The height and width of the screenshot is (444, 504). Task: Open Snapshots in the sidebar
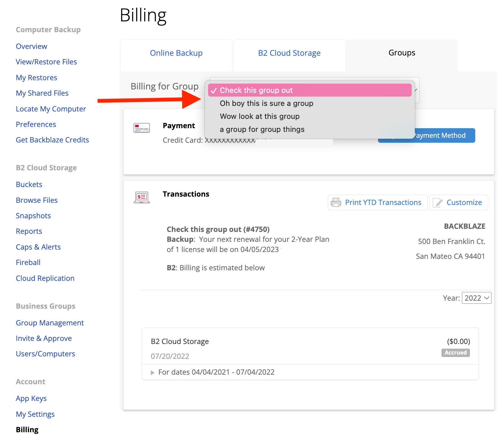point(33,216)
